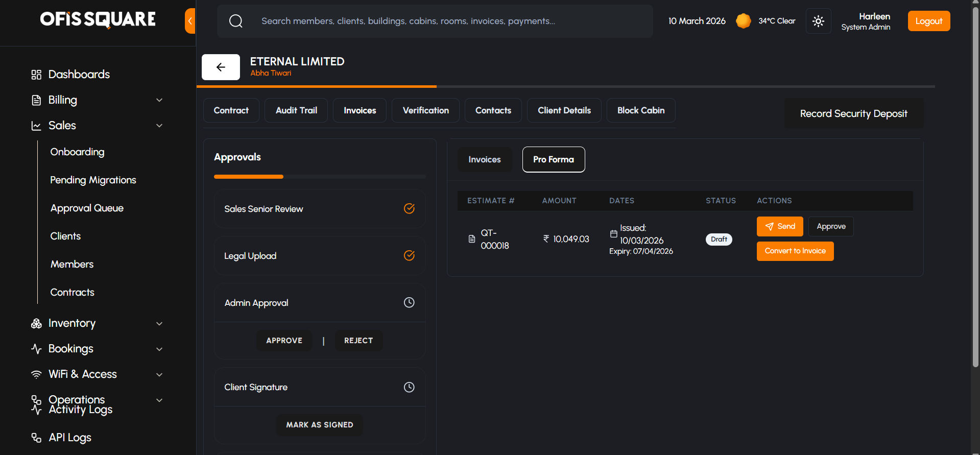Viewport: 980px width, 455px height.
Task: Open the API Logs sidebar icon
Action: click(36, 438)
